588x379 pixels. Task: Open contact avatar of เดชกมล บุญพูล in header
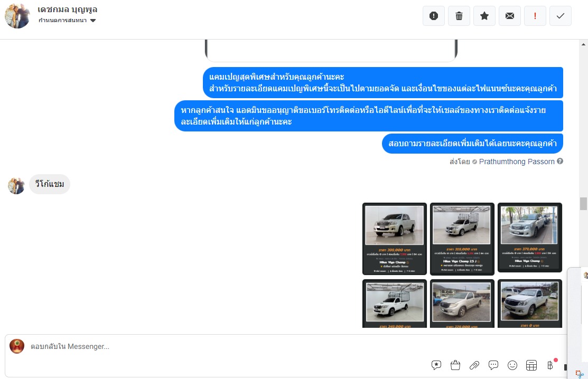(17, 16)
